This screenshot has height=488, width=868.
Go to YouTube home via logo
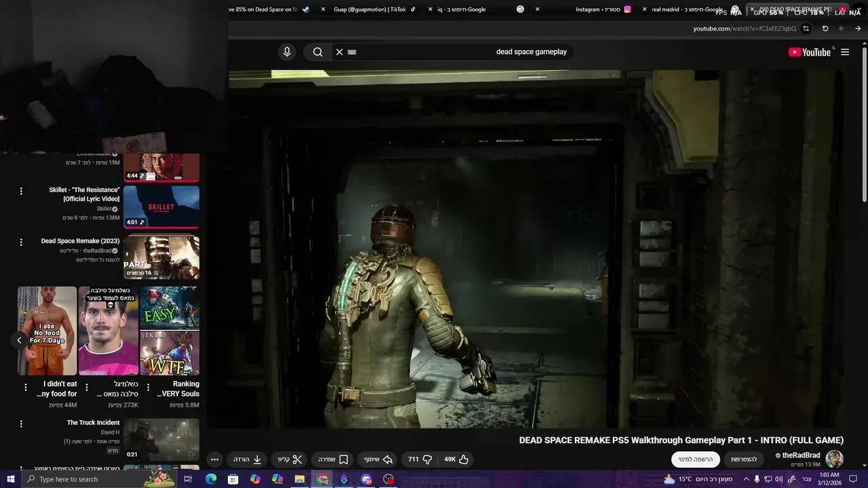[x=809, y=52]
